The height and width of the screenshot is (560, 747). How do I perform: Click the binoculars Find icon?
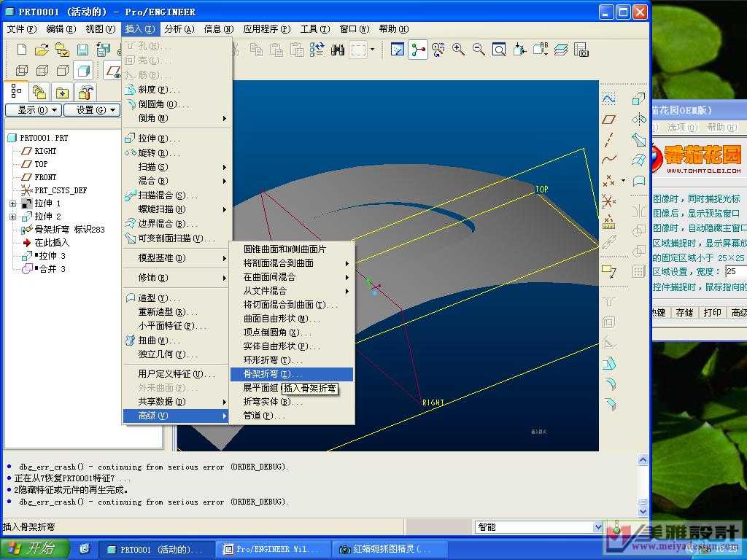pyautogui.click(x=338, y=50)
